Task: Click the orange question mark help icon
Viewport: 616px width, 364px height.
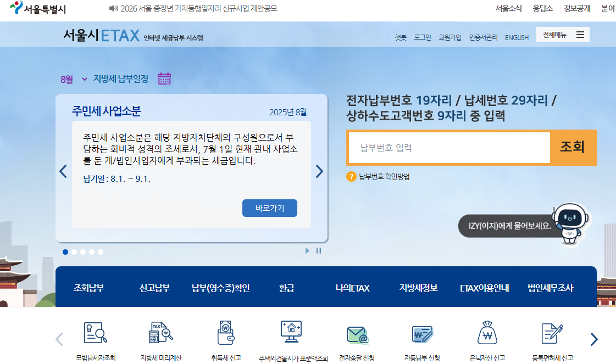Action: (x=351, y=177)
